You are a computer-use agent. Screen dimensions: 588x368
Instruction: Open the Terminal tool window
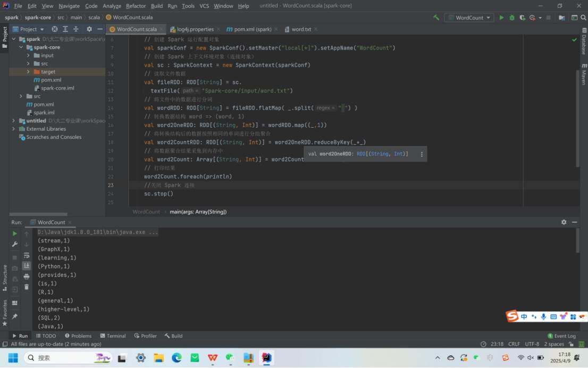pyautogui.click(x=113, y=336)
